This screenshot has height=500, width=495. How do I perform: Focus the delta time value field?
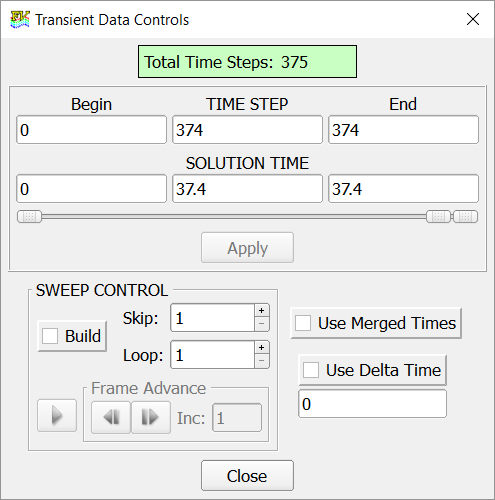click(x=372, y=404)
